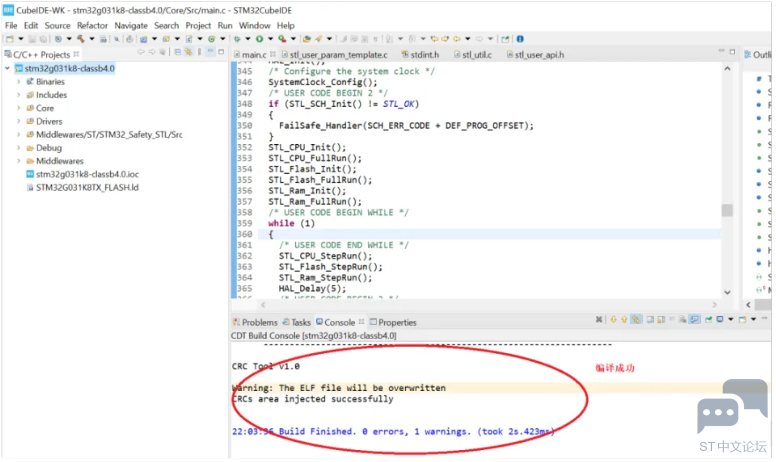Expand the Debug folder
Viewport: 776px width, 462px height.
19,148
